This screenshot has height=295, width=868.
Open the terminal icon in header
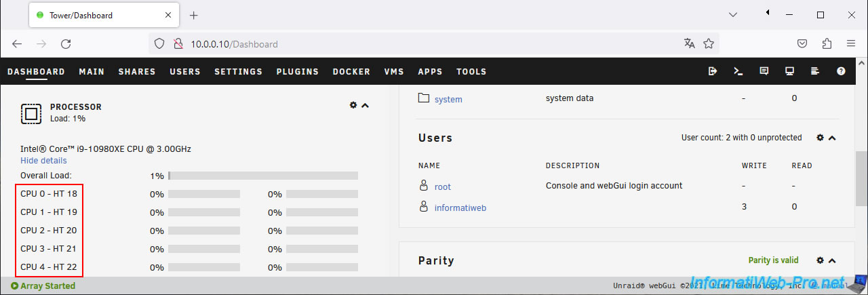click(738, 71)
